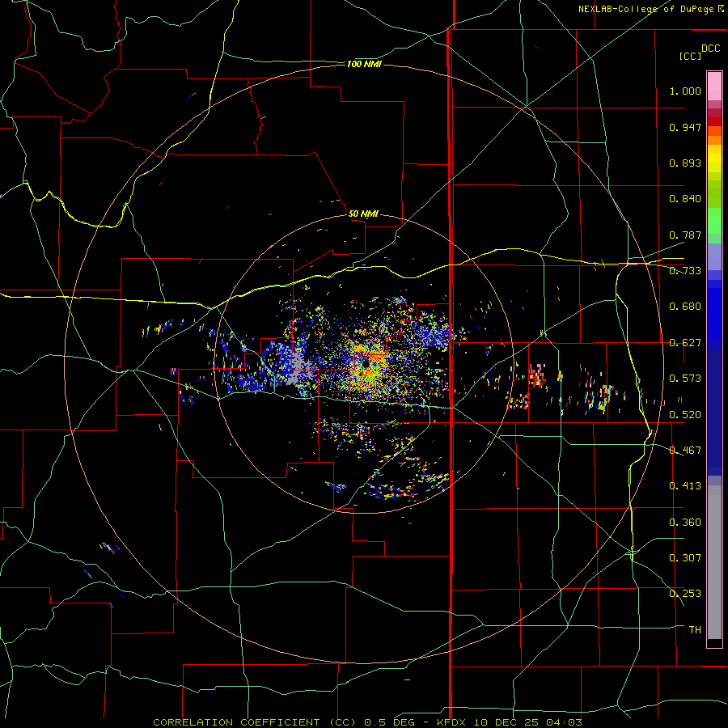Click the 0.520 legend value
This screenshot has width=728, height=728.
[685, 414]
